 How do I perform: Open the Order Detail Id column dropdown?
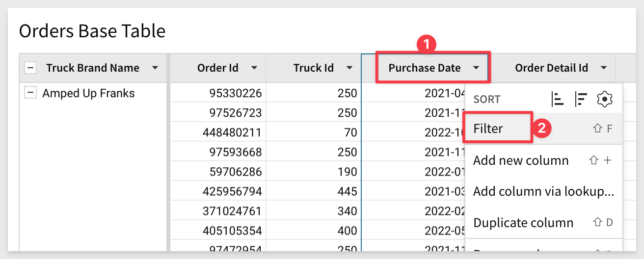[x=604, y=68]
